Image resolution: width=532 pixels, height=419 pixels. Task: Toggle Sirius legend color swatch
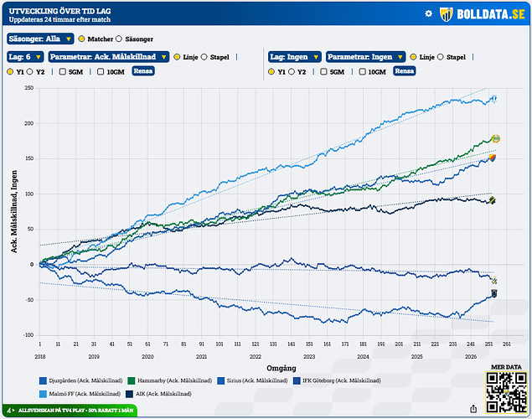[221, 380]
